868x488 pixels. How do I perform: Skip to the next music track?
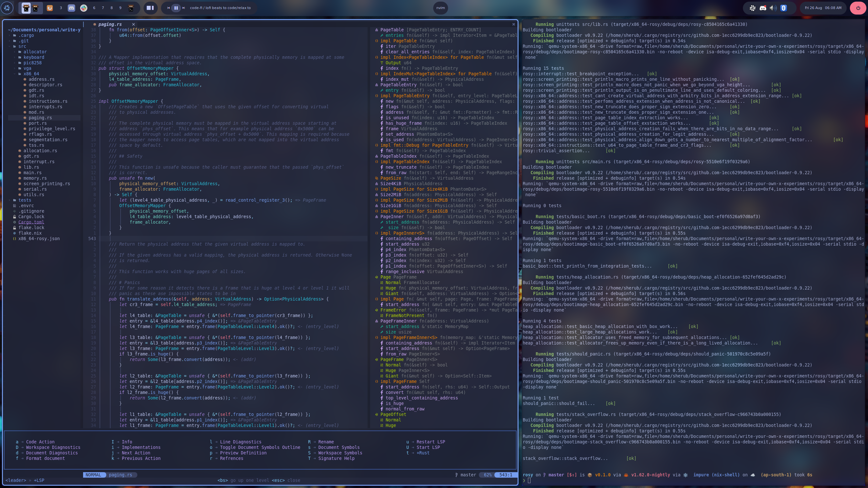pyautogui.click(x=184, y=8)
